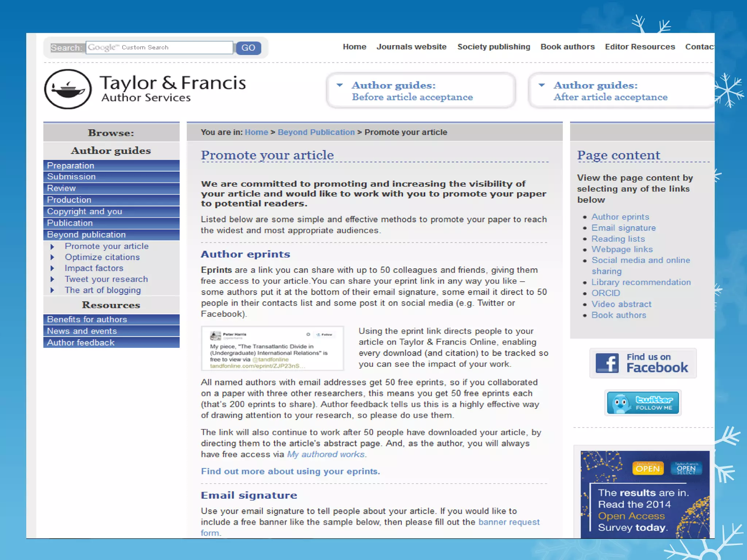Open Optimize citations sidebar link
The height and width of the screenshot is (560, 747).
coord(102,257)
